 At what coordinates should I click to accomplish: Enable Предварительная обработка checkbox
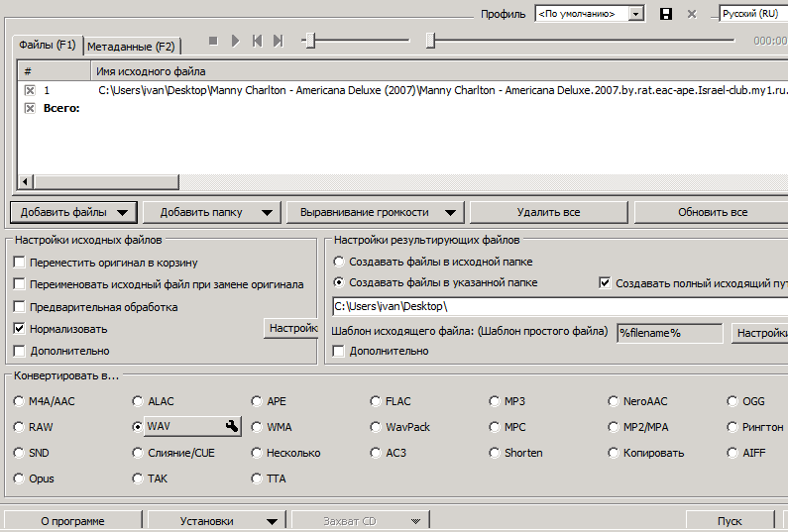tap(19, 307)
